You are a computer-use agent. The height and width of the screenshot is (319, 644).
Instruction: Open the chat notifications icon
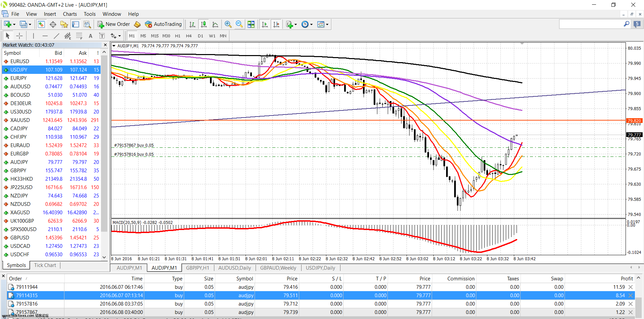click(637, 24)
